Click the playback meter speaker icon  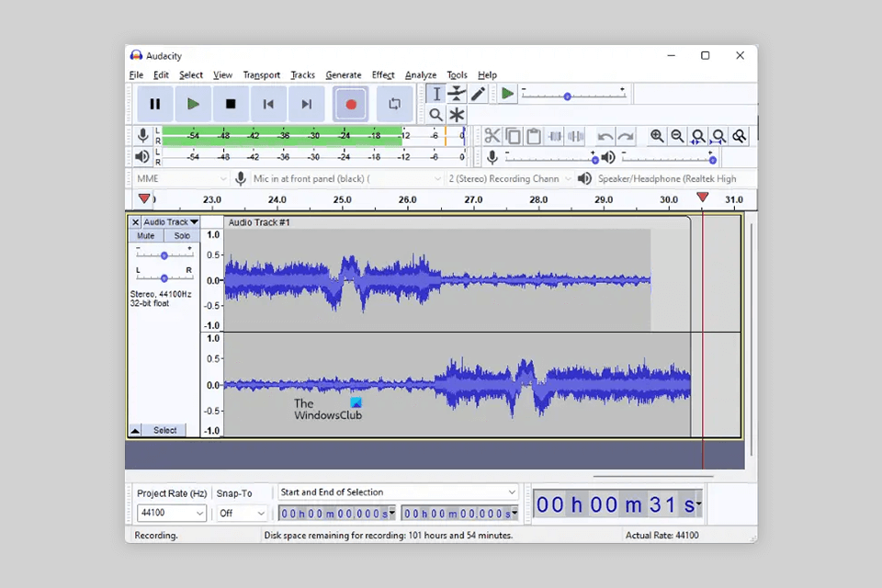tap(142, 156)
